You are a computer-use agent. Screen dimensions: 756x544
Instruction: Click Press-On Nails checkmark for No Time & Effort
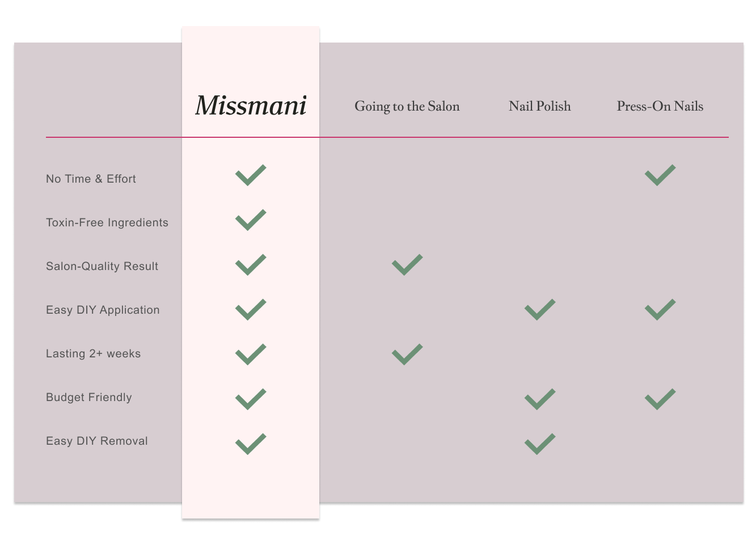[x=660, y=175]
